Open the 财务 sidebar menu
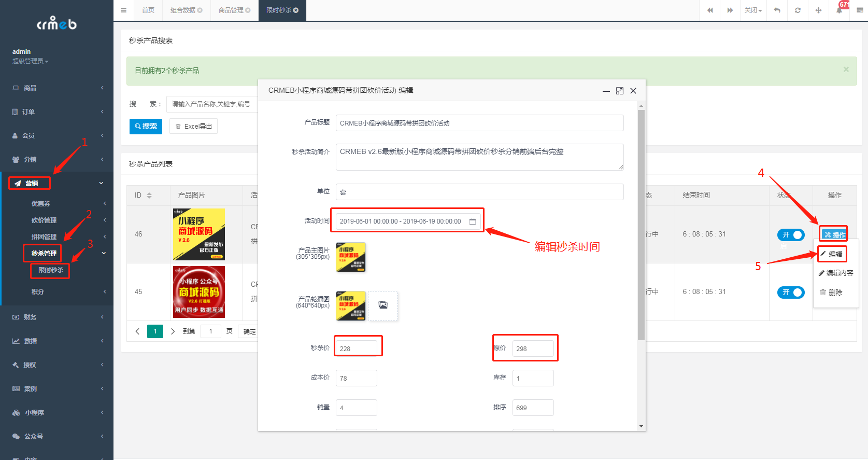The image size is (868, 460). (x=56, y=317)
